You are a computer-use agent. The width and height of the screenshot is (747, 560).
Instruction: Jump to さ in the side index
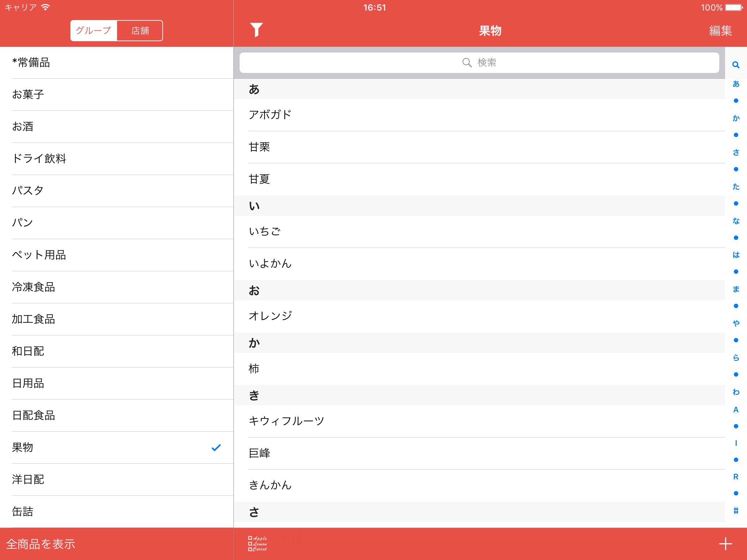[x=736, y=152]
